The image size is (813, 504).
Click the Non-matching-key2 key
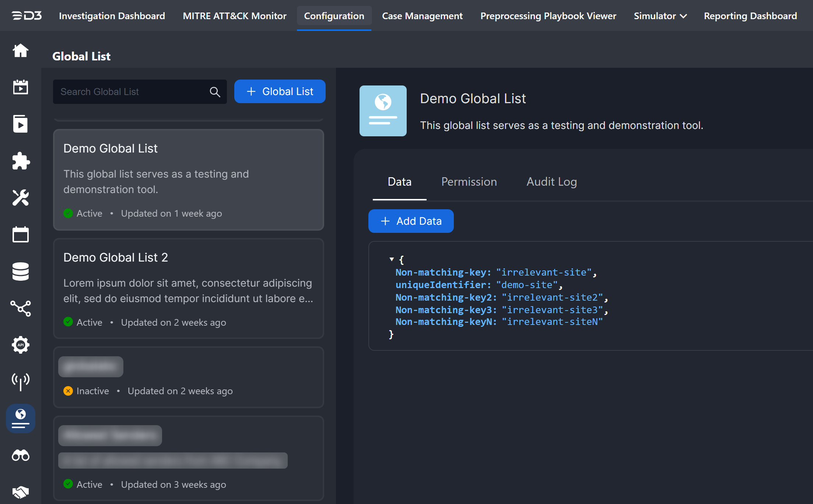(446, 297)
